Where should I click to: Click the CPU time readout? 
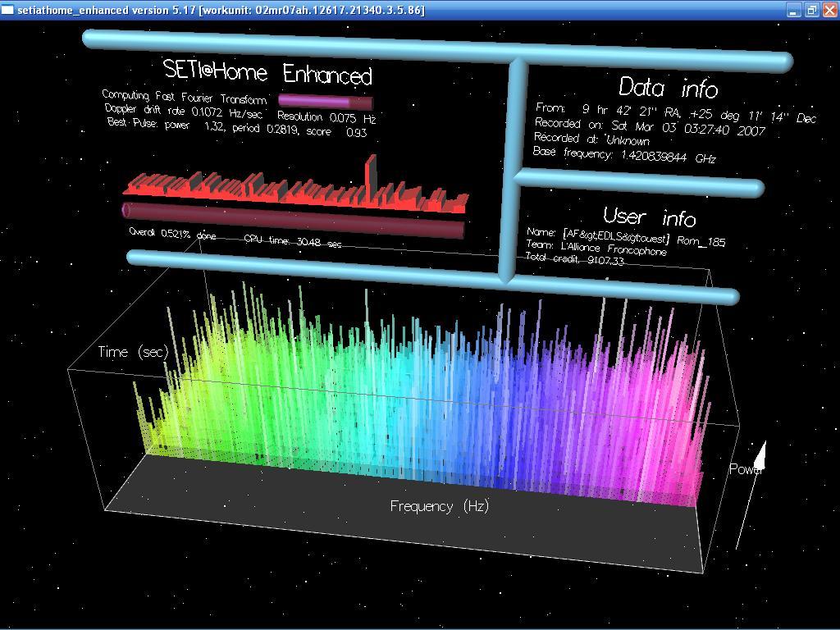[292, 241]
